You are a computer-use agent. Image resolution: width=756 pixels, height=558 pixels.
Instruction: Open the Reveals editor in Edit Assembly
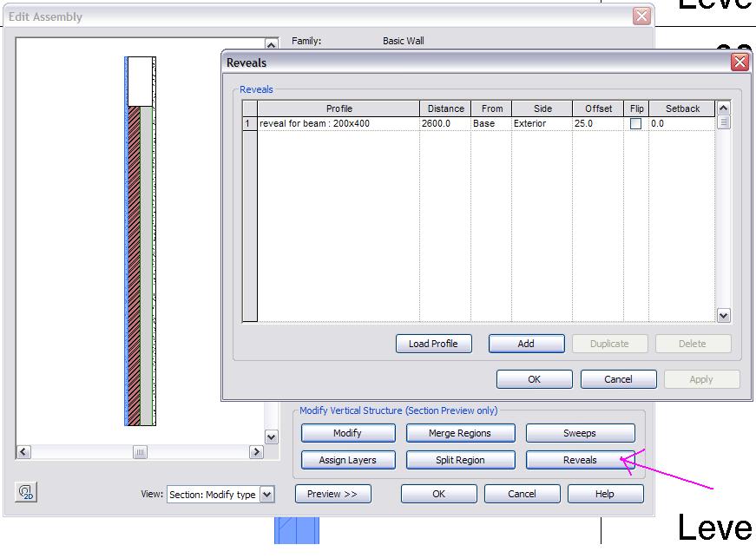(x=580, y=460)
